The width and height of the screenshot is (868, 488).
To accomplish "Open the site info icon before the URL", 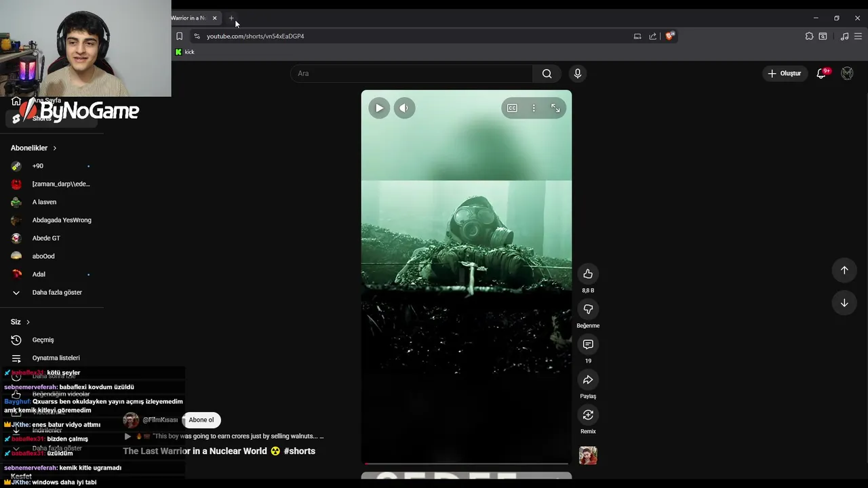I will [197, 36].
